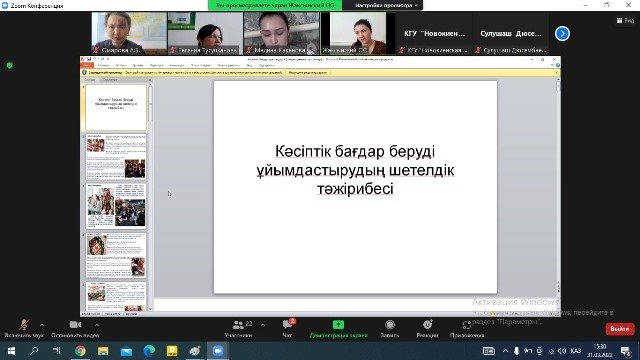Open the Apps icon in Zoom toolbar

467,325
